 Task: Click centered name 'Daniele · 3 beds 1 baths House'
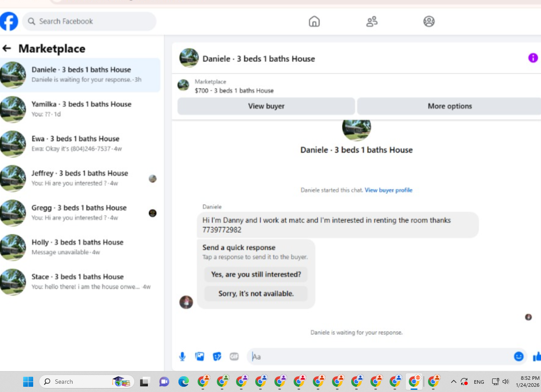click(x=356, y=150)
